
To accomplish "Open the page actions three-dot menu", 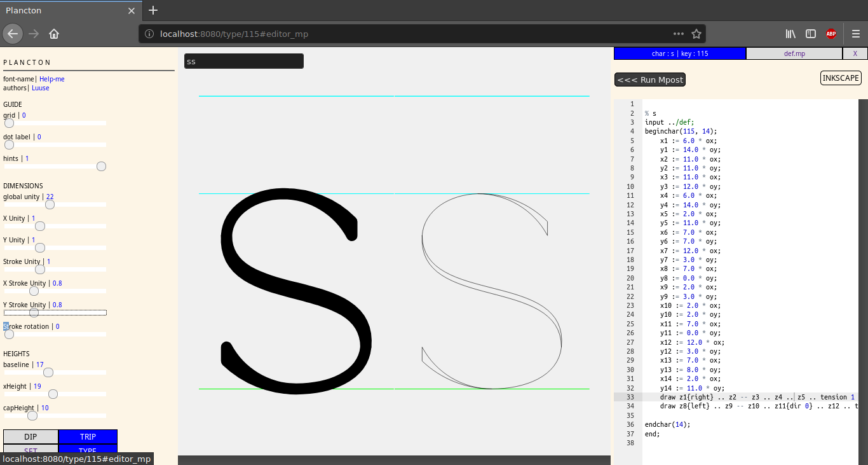I will 679,34.
